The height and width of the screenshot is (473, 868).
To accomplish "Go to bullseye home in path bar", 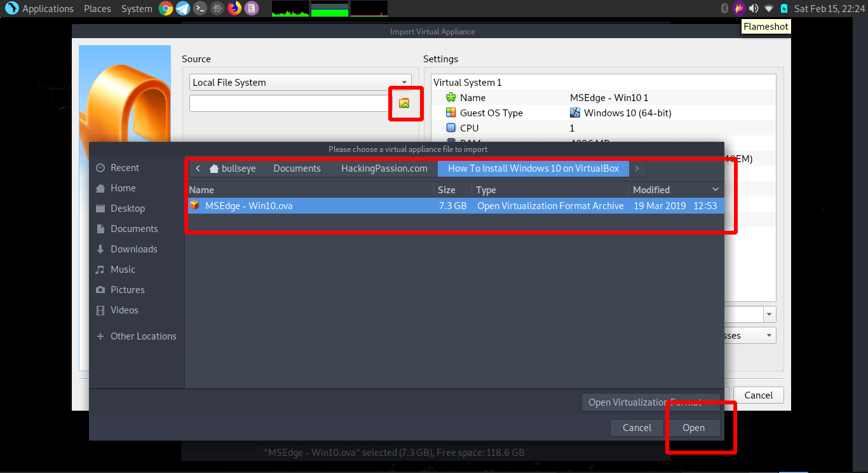I will pos(232,168).
